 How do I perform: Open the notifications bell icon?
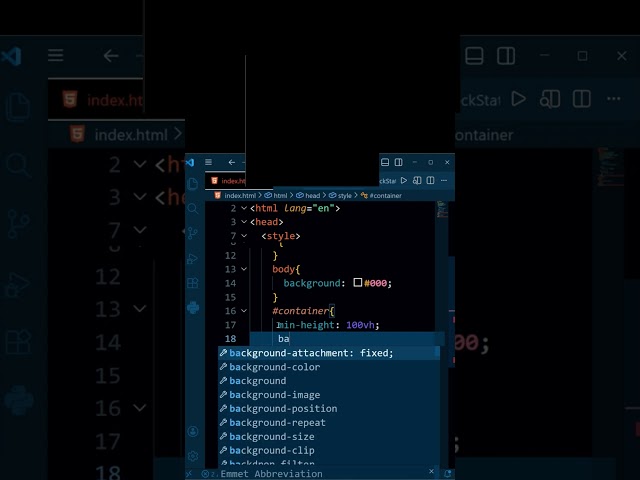click(448, 473)
